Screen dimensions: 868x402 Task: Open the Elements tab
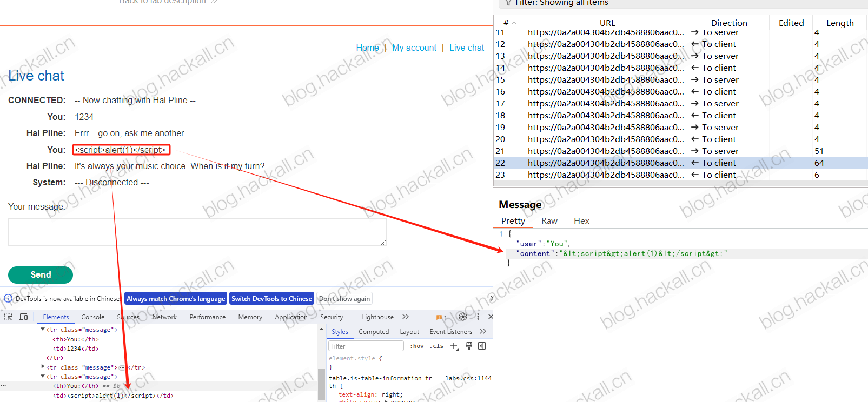(x=56, y=317)
